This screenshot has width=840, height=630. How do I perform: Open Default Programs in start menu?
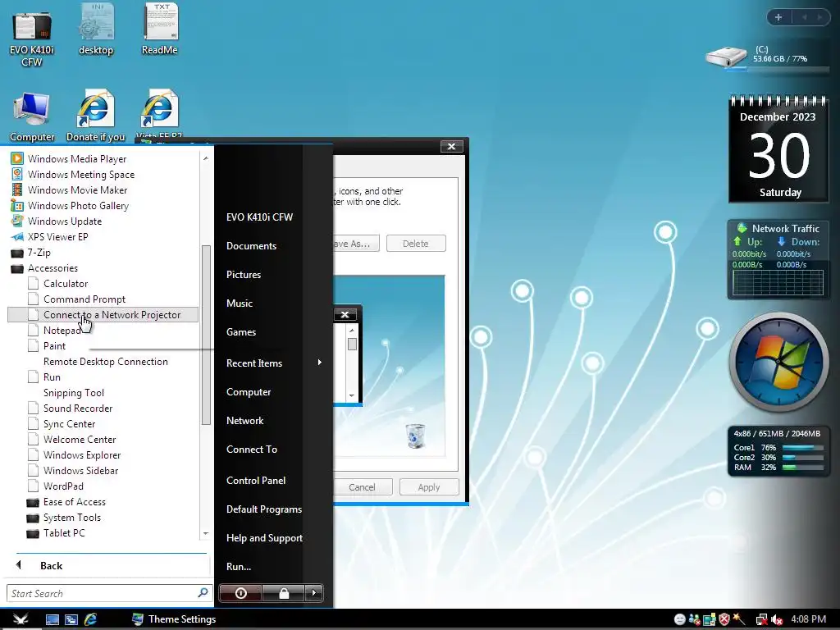click(263, 509)
